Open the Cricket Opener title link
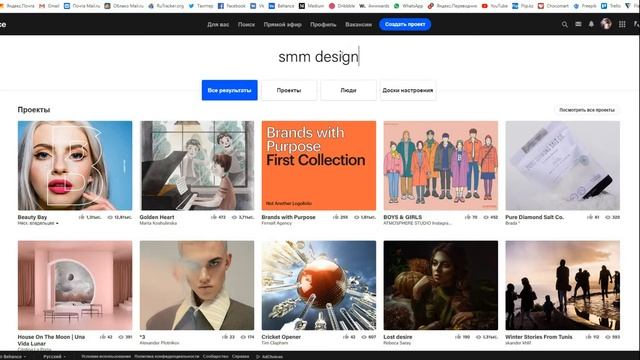 pos(281,337)
